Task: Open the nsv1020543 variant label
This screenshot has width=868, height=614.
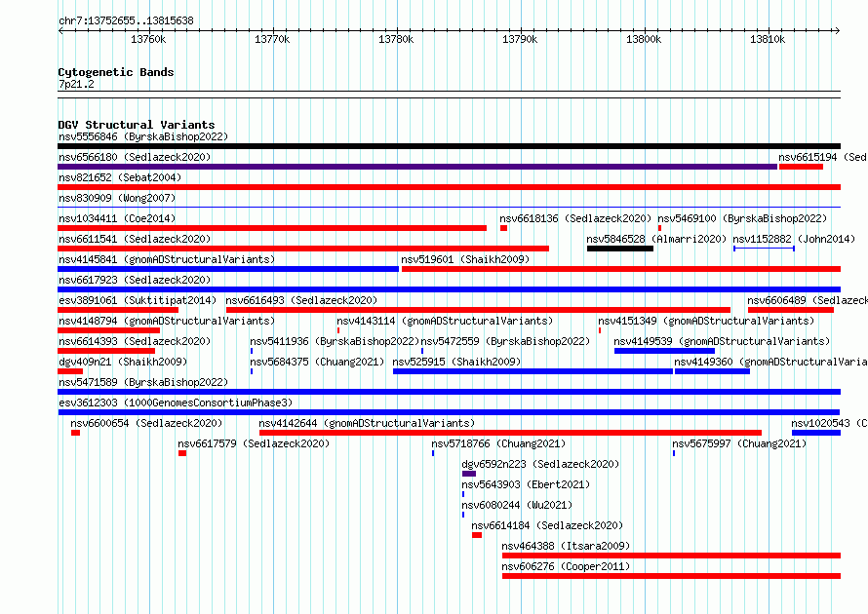Action: tap(829, 423)
